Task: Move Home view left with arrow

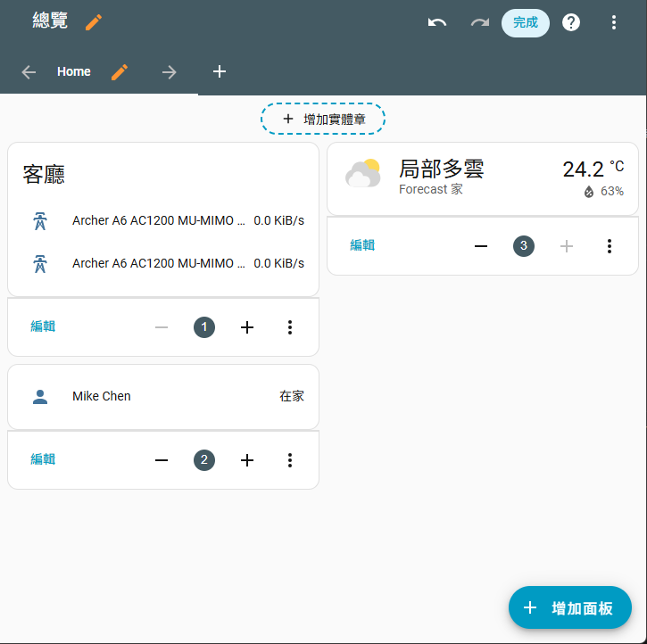Action: [29, 72]
